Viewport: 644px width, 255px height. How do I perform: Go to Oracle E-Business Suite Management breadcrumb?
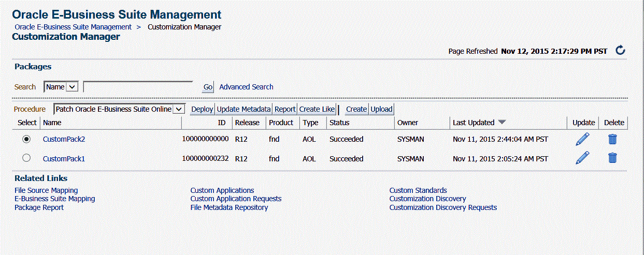73,27
